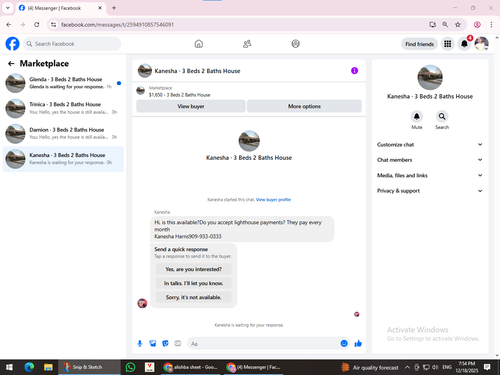The width and height of the screenshot is (500, 375).
Task: Switch to Messenger Chrome taskbar window
Action: tap(254, 367)
